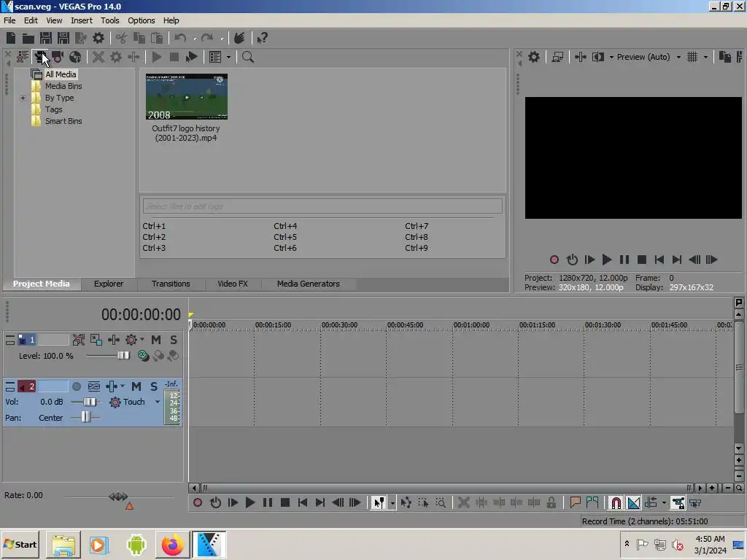Insert region icon in timeline toolbar
747x560 pixels.
point(592,502)
